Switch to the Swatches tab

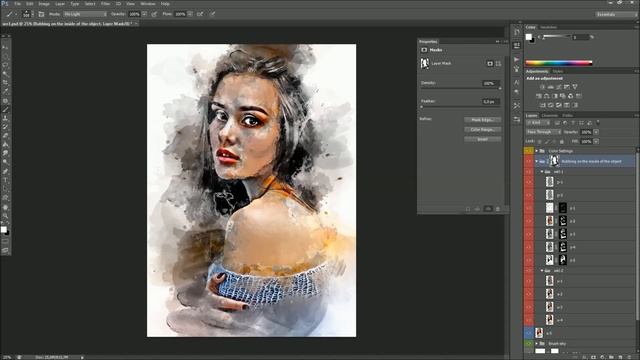point(548,27)
